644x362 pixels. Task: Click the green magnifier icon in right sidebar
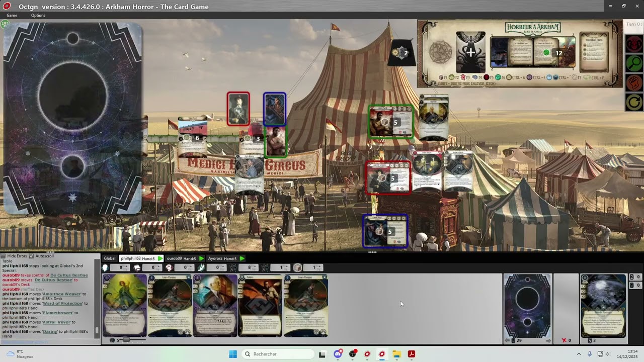634,63
